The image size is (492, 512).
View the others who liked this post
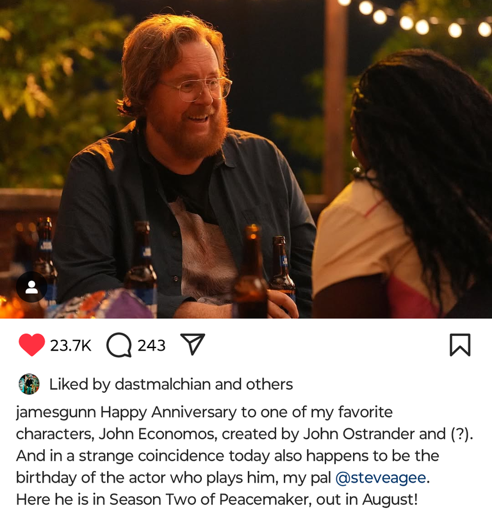click(269, 384)
